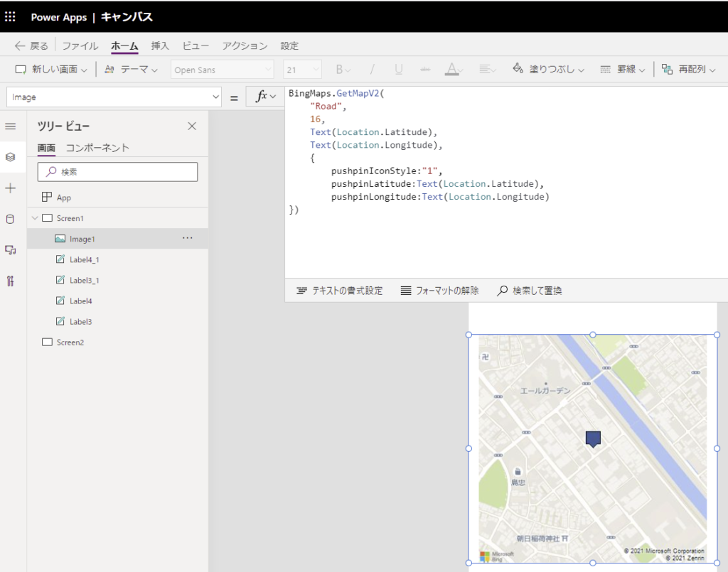
Task: Select Label4 in the tree view
Action: click(117, 301)
